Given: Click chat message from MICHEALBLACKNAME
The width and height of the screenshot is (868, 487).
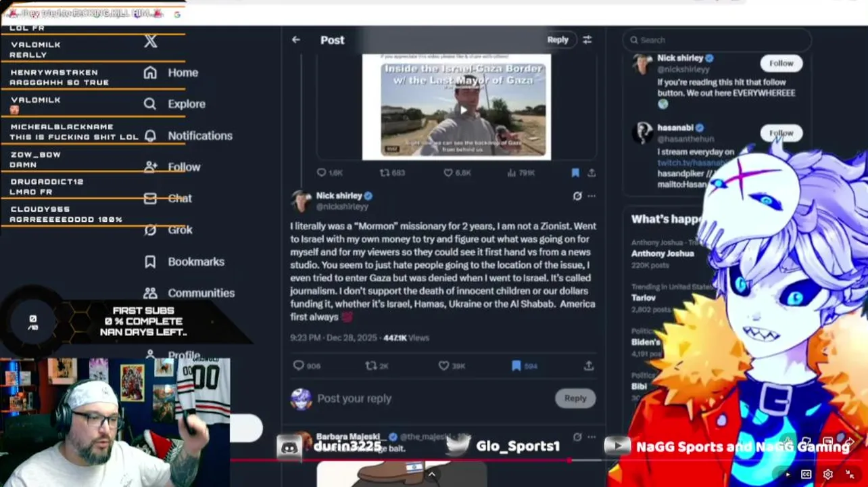Looking at the screenshot, I should pyautogui.click(x=74, y=132).
